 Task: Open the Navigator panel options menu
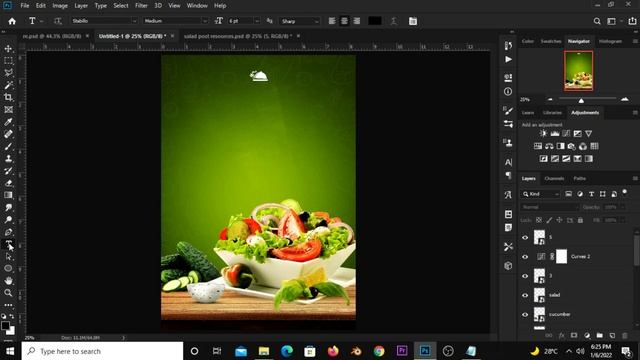pos(635,41)
